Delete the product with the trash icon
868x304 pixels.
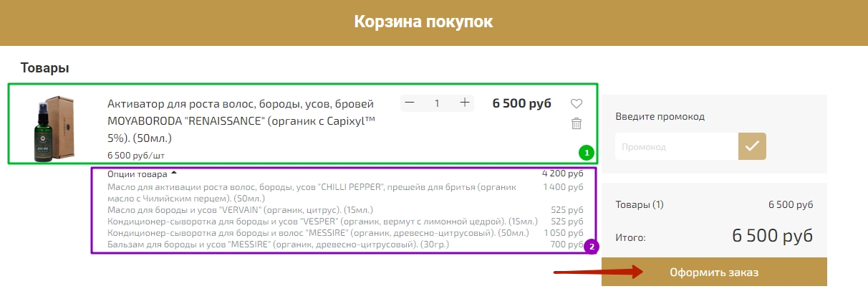pyautogui.click(x=577, y=123)
